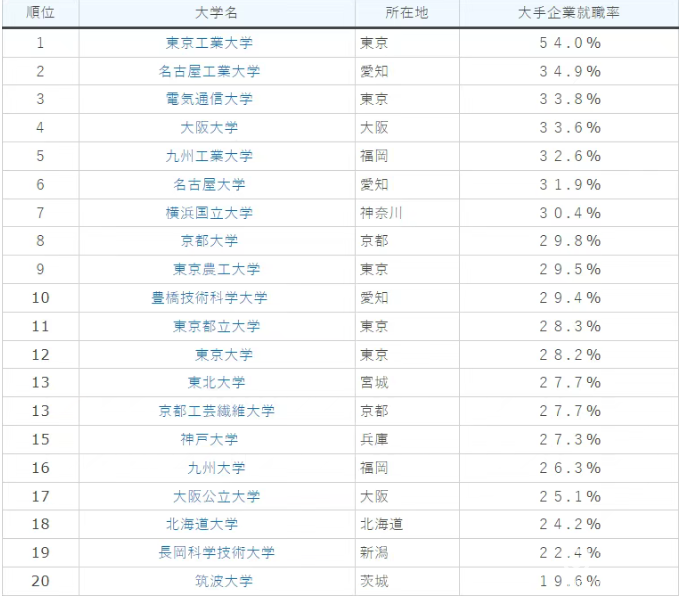Select the 27.3% rate cell
The height and width of the screenshot is (599, 681).
[570, 440]
